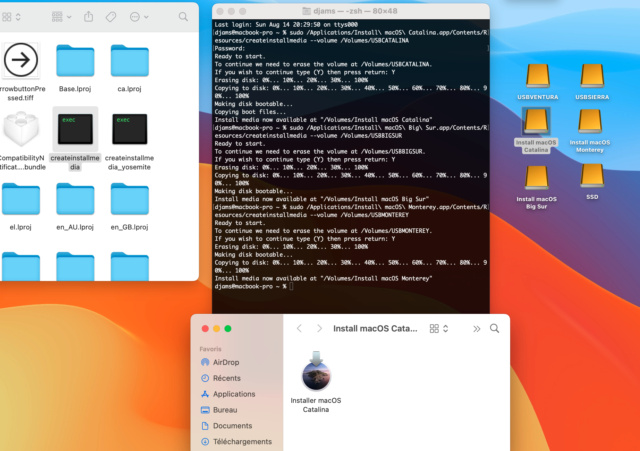Viewport: 640px width, 451px height.
Task: Show more toolbar items via double chevron
Action: pyautogui.click(x=476, y=329)
